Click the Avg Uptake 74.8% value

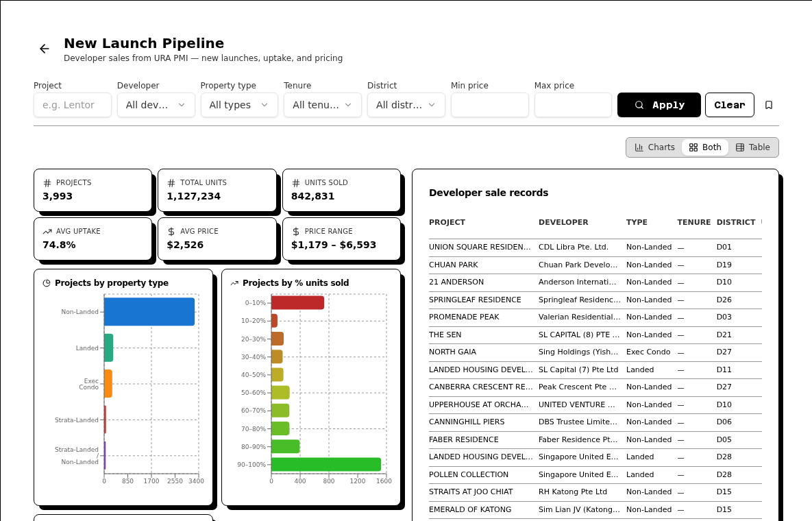click(x=59, y=245)
